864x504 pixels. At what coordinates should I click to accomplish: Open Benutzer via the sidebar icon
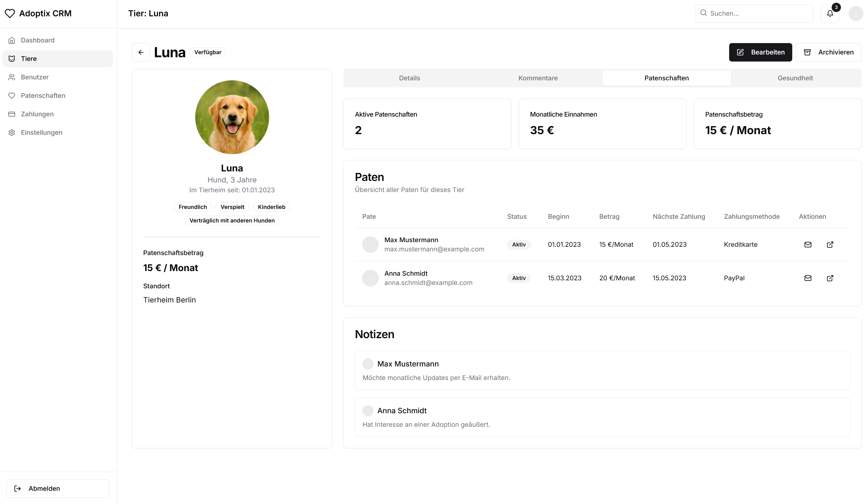[12, 77]
